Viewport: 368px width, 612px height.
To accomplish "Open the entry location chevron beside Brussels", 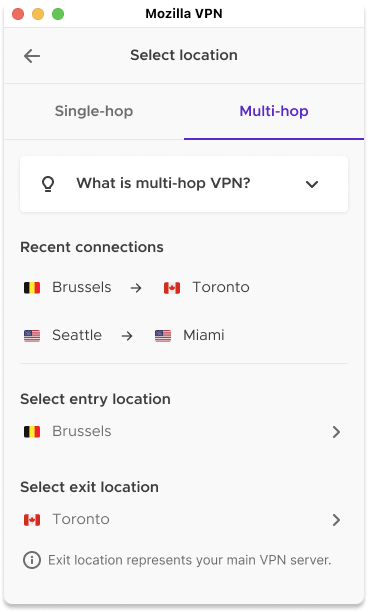I will (336, 432).
